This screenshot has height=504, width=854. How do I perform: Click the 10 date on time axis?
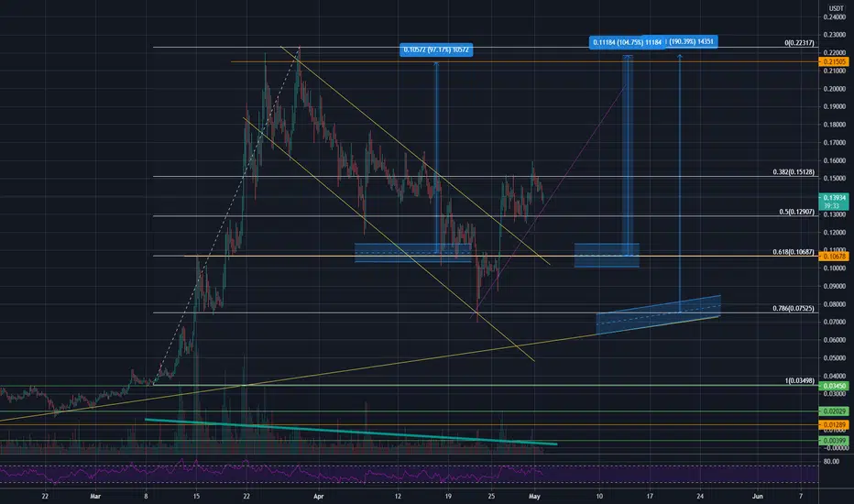[x=599, y=497]
